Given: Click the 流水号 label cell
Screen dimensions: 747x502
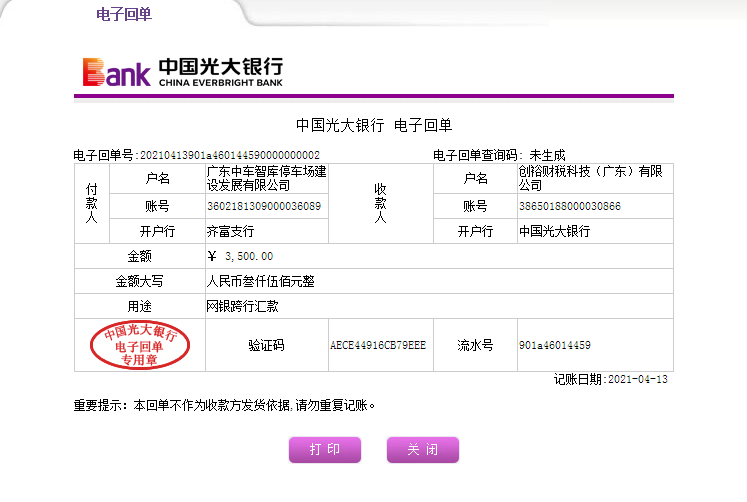Looking at the screenshot, I should pyautogui.click(x=475, y=345).
